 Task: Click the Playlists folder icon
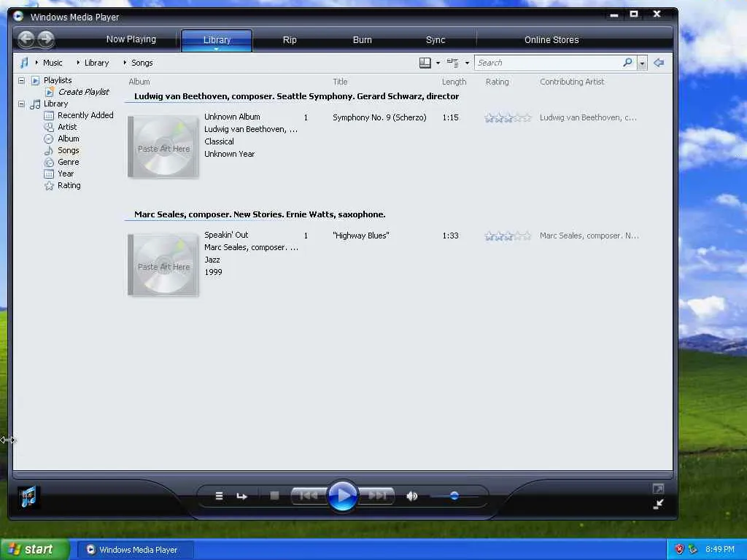tap(35, 80)
